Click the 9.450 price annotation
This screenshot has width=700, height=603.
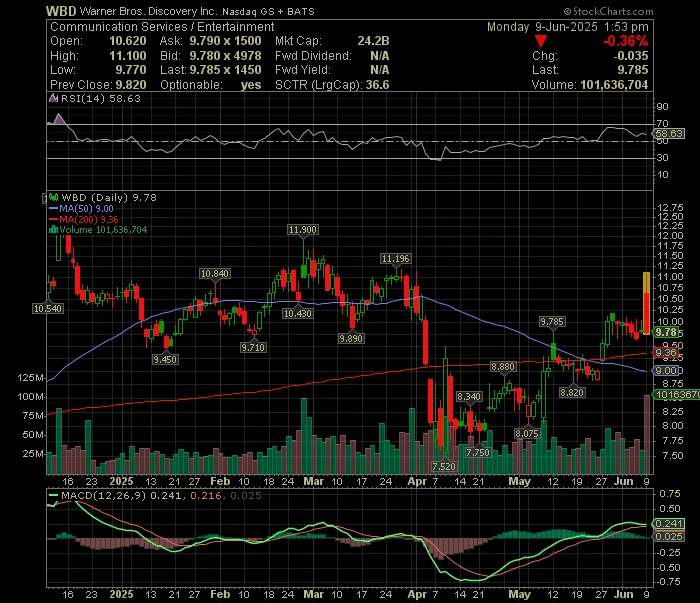tap(165, 359)
